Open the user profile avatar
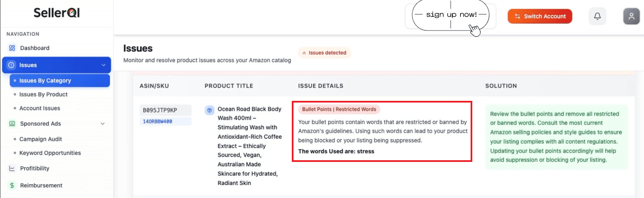This screenshot has height=198, width=644. (x=631, y=16)
